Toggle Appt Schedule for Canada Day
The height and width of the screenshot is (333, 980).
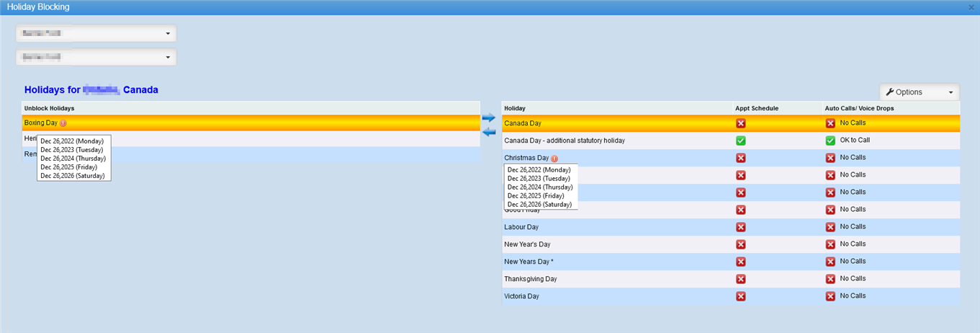(x=741, y=123)
